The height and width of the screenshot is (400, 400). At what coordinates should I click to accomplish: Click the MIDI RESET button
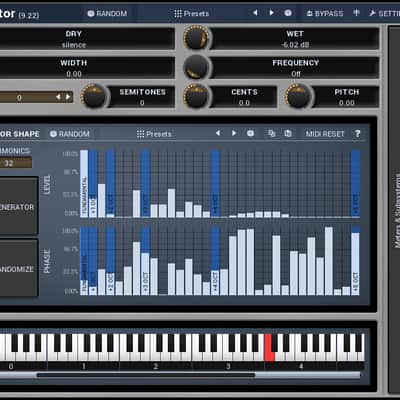coord(325,134)
